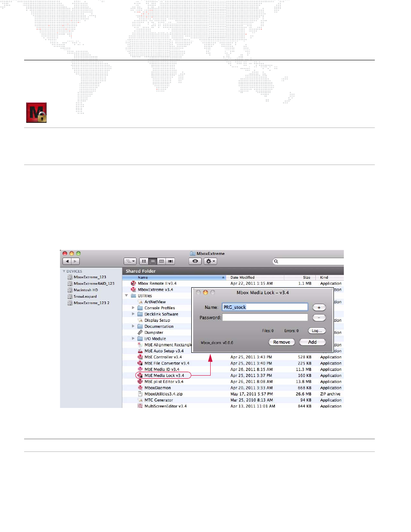Click the Quick Look eye button
411x532 pixels.
tap(195, 261)
